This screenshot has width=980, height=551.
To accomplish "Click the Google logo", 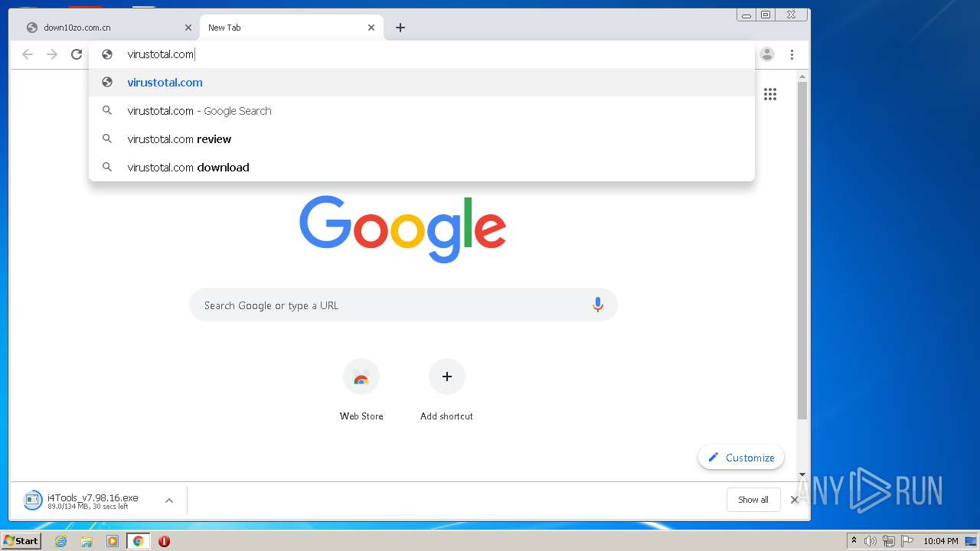I will tap(403, 229).
